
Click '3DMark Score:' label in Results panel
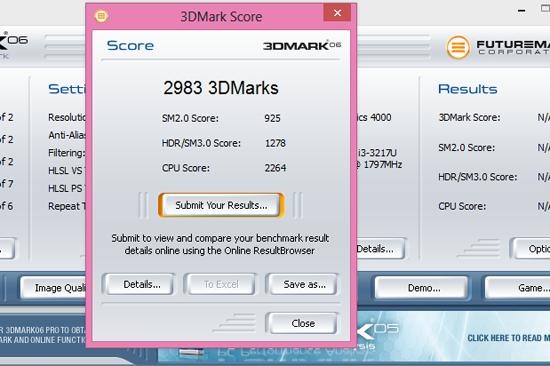tap(469, 117)
